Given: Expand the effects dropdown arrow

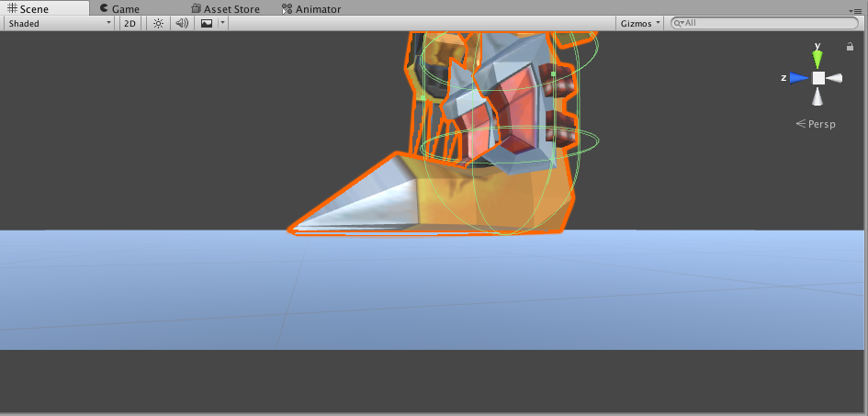Looking at the screenshot, I should click(222, 23).
